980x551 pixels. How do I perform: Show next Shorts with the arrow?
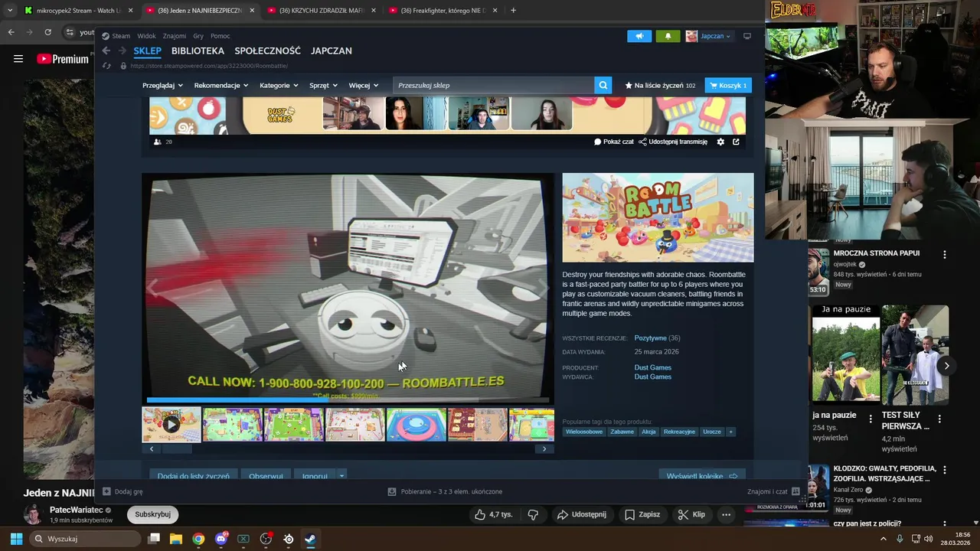pos(946,366)
